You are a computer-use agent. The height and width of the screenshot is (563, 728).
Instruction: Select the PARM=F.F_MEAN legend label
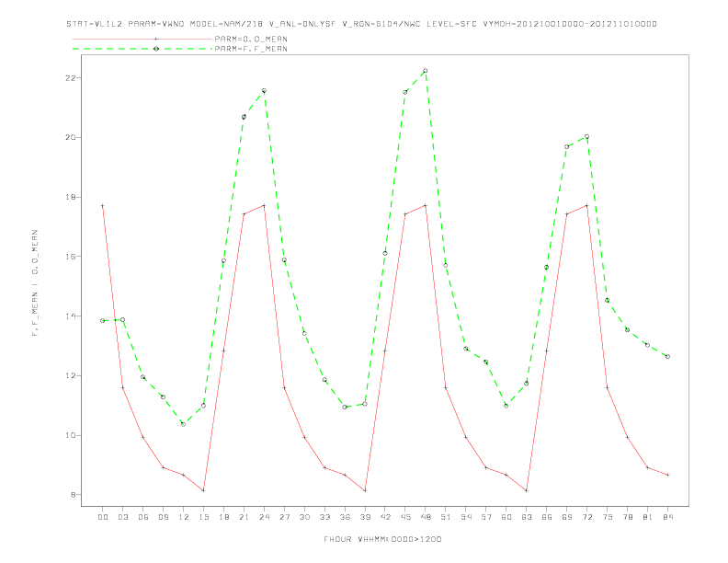tap(251, 49)
